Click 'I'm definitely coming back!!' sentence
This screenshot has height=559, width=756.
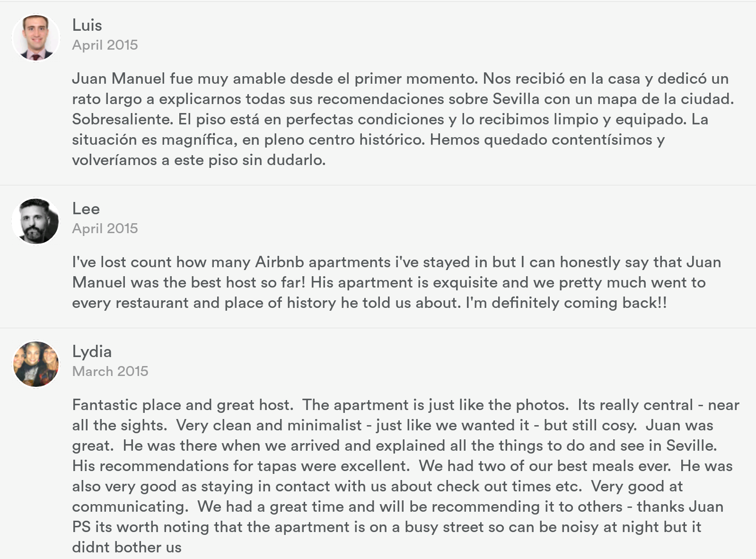click(x=566, y=303)
